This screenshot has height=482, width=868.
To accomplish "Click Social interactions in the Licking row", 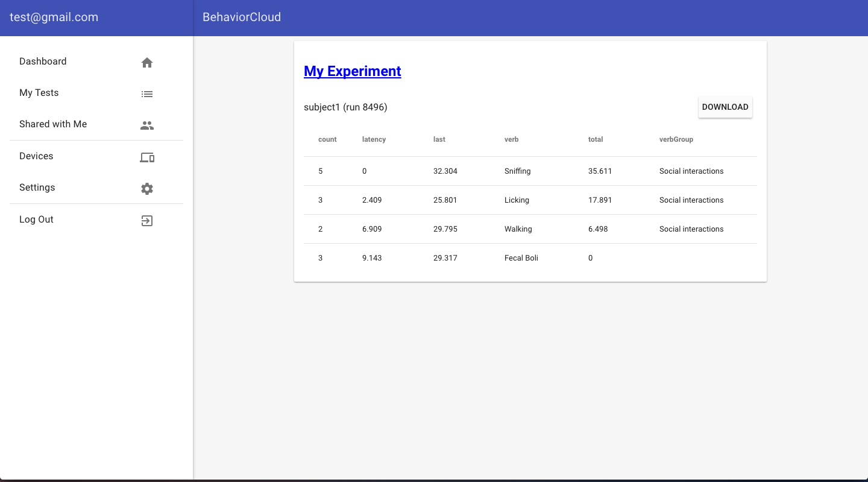I will (691, 200).
